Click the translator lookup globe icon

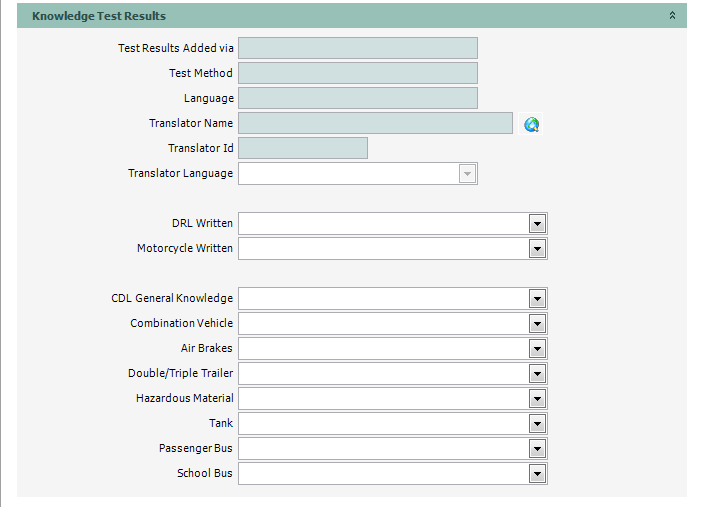pyautogui.click(x=532, y=124)
